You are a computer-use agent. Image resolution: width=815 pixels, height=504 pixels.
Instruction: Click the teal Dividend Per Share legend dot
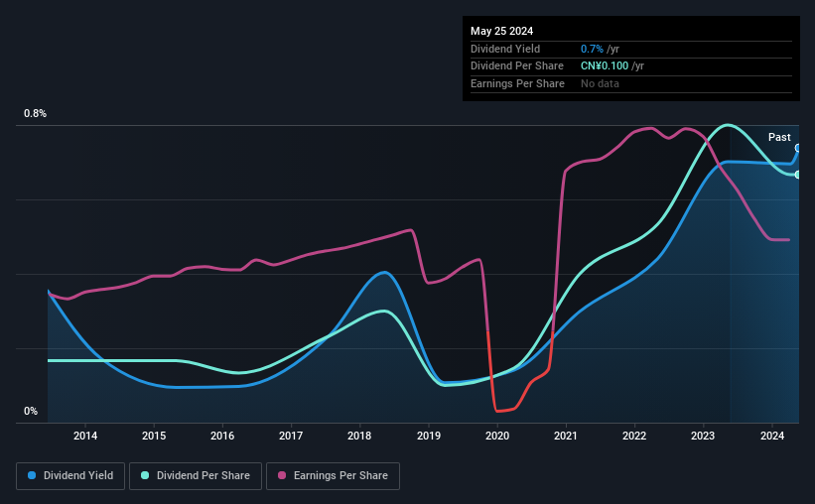tap(145, 475)
